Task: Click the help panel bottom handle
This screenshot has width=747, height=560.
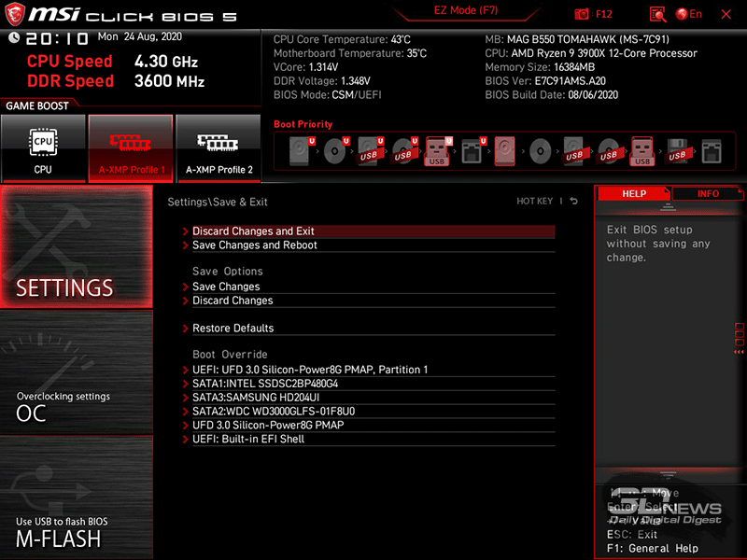Action: point(668,475)
